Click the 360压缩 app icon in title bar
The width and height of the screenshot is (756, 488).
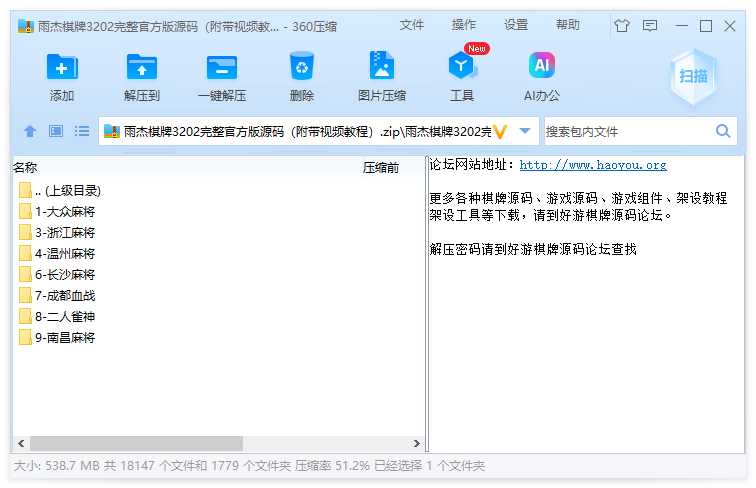coord(26,26)
